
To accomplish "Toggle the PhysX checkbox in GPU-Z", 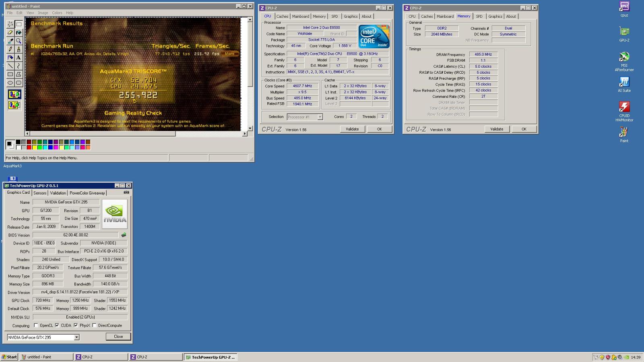I will click(x=76, y=325).
